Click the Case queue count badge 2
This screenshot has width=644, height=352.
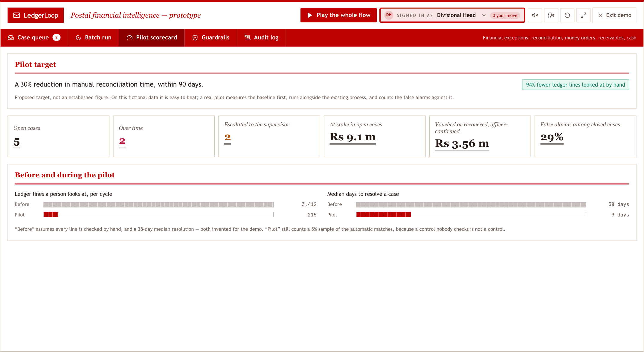[57, 37]
